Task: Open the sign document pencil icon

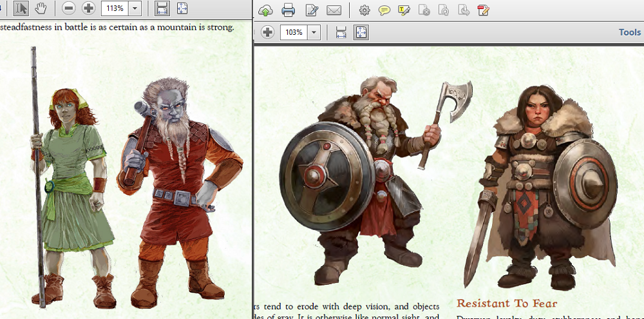Action: click(312, 10)
